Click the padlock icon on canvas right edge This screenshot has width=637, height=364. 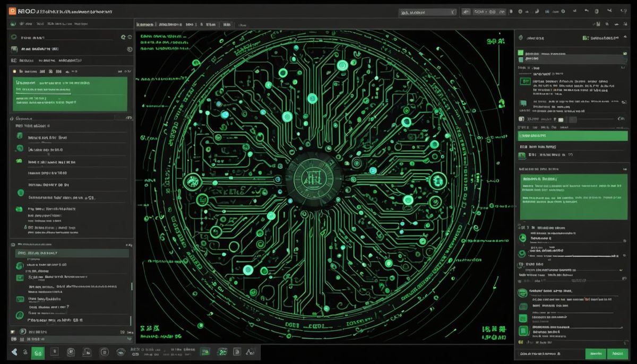[x=501, y=102]
